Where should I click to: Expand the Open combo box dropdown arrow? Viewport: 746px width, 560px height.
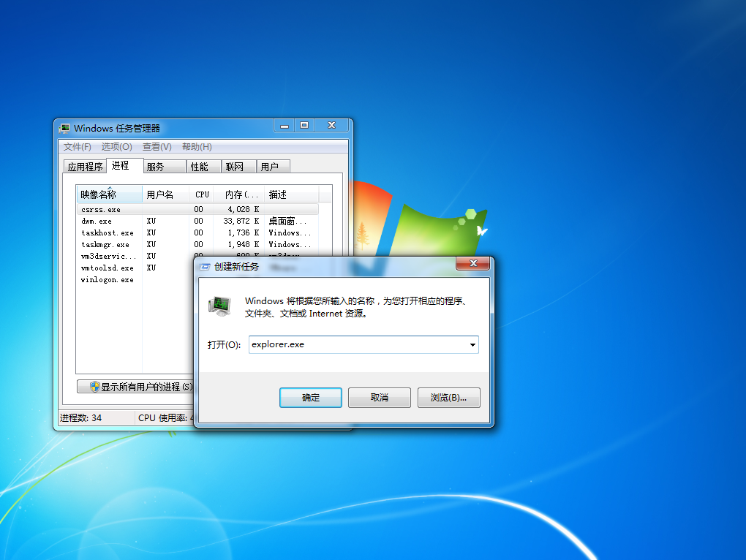pyautogui.click(x=472, y=344)
